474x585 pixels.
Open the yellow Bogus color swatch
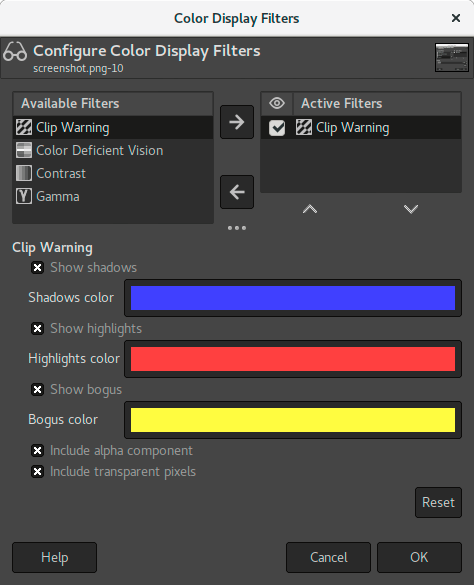[293, 420]
